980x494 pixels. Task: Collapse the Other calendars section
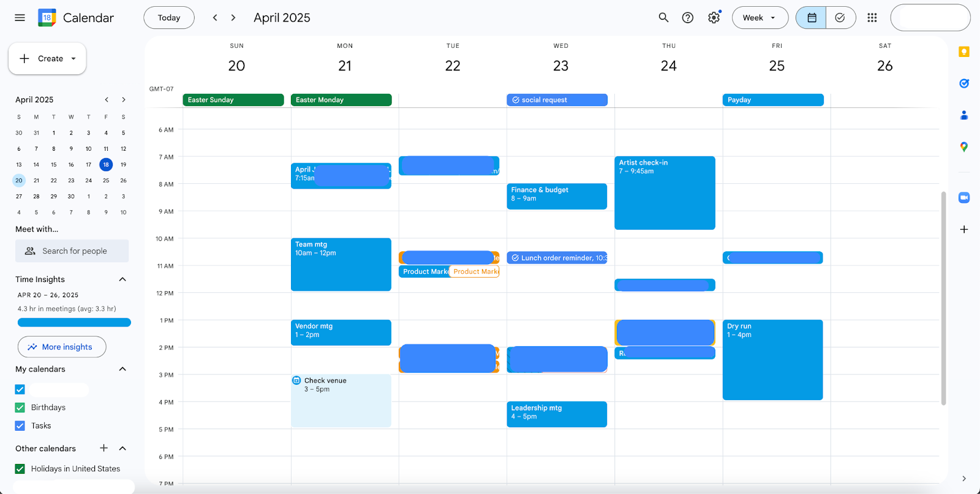(123, 448)
